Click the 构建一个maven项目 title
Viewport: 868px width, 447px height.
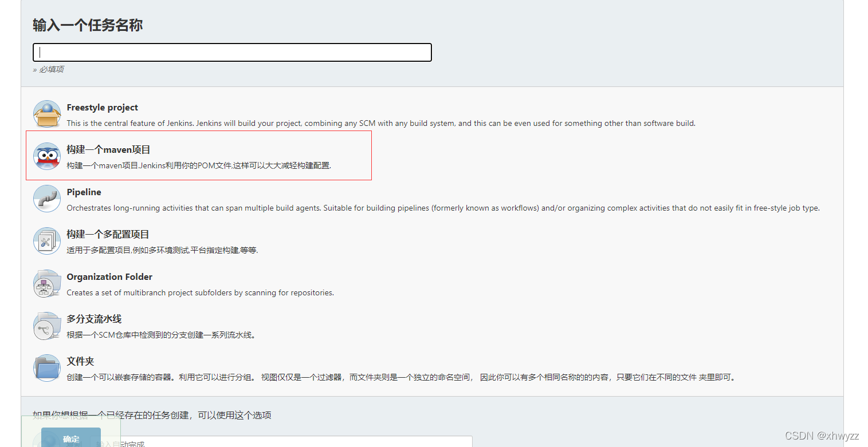click(108, 150)
